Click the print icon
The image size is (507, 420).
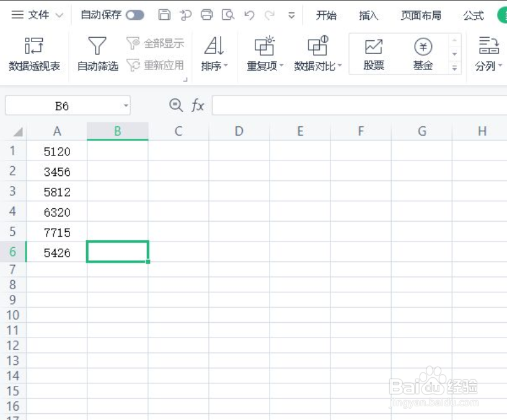click(x=206, y=15)
